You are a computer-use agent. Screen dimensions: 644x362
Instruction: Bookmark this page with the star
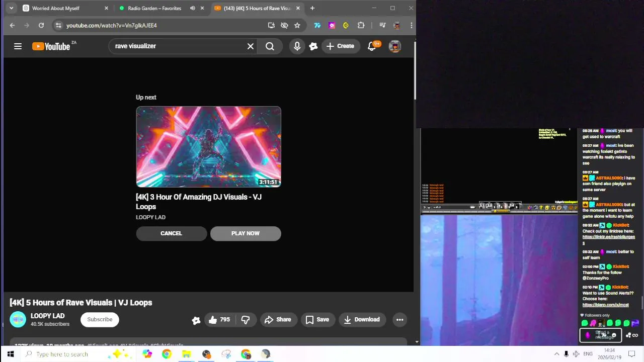[x=297, y=25]
